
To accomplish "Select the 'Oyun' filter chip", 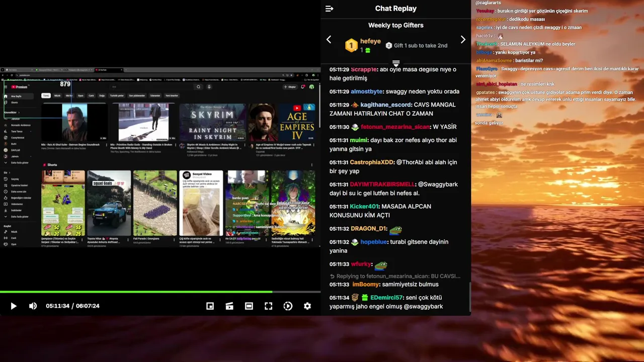I will (80, 96).
